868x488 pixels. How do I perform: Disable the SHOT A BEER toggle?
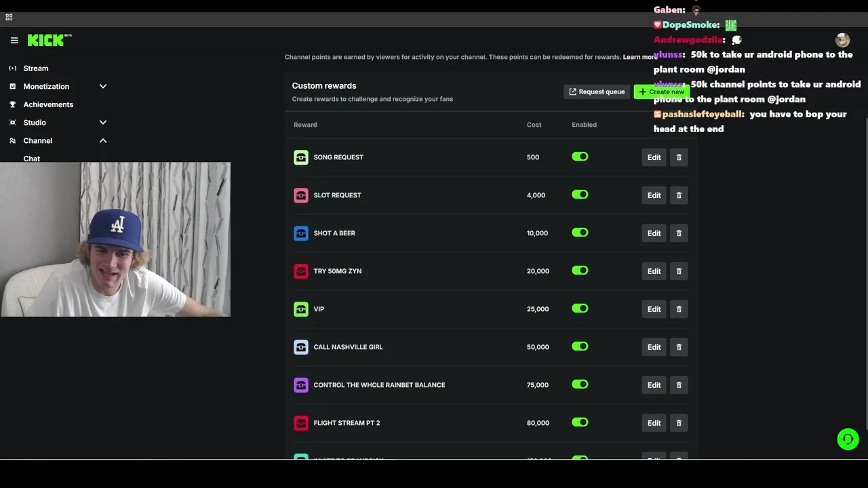580,232
